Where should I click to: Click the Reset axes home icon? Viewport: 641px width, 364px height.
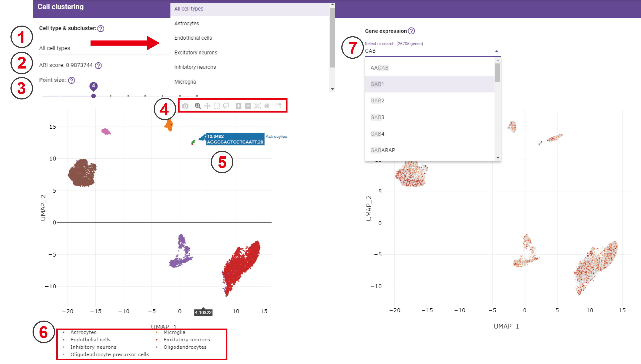click(x=267, y=106)
